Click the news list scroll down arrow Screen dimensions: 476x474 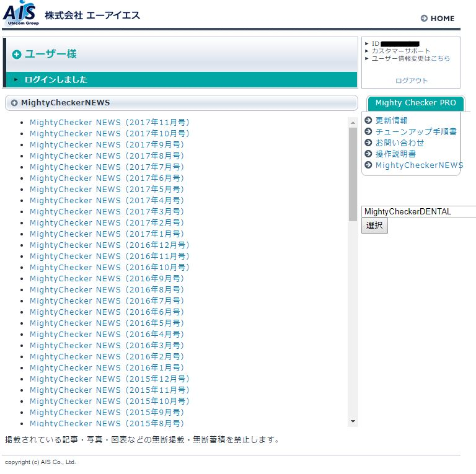click(353, 422)
